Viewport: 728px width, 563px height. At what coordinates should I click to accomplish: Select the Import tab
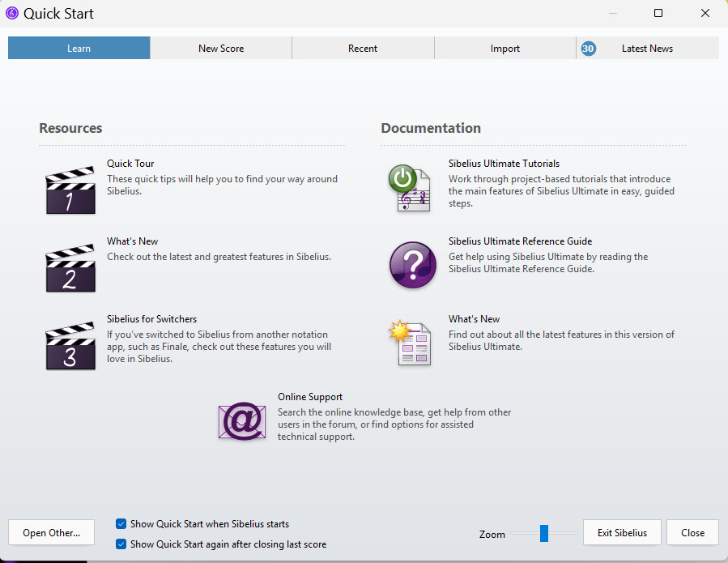(x=505, y=48)
